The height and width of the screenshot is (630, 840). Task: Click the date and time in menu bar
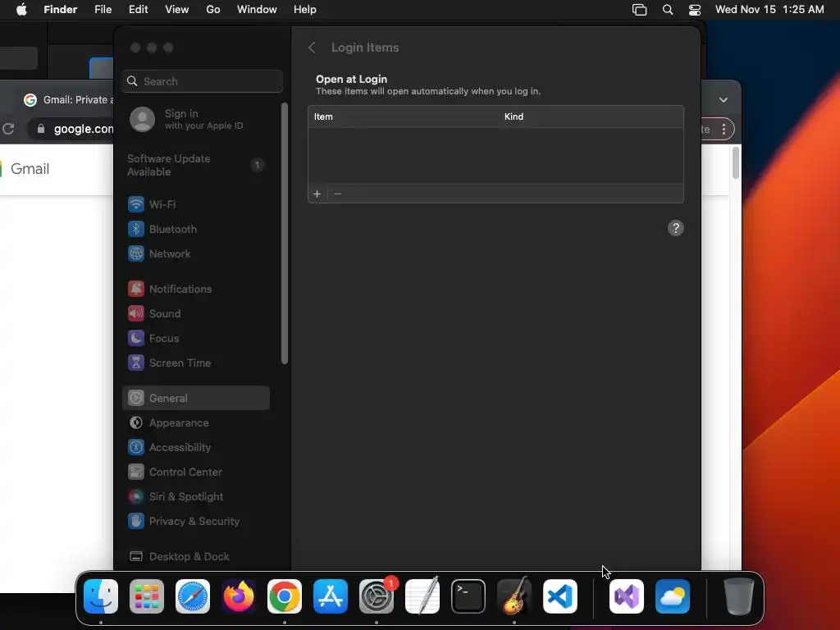click(x=769, y=10)
